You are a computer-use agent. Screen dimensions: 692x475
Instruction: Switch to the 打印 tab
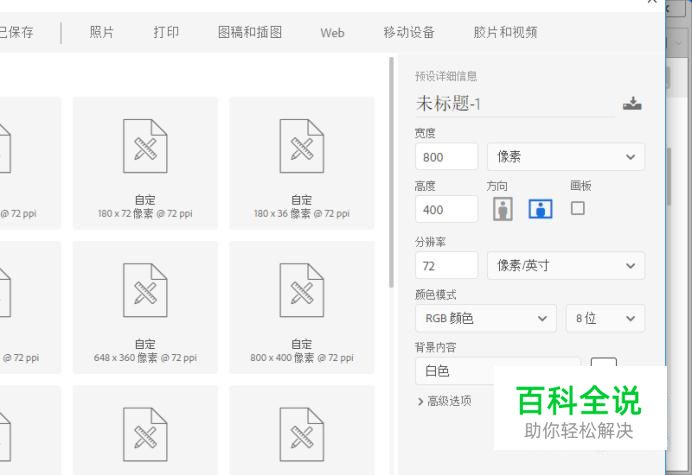(x=166, y=32)
